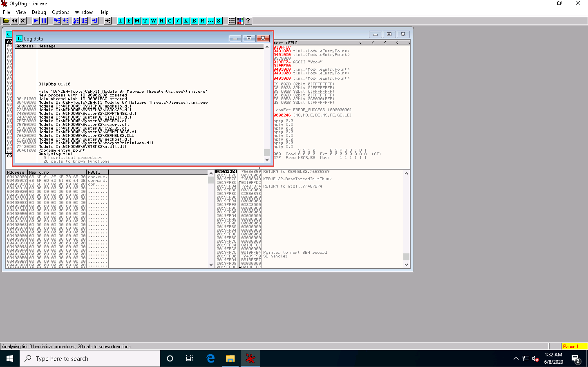Open notification center in system tray
The width and height of the screenshot is (588, 367).
(576, 359)
